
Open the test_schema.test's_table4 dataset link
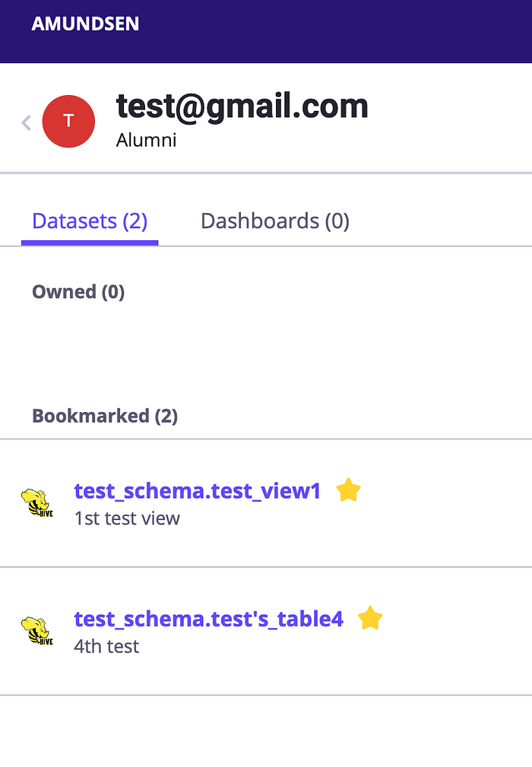point(208,619)
